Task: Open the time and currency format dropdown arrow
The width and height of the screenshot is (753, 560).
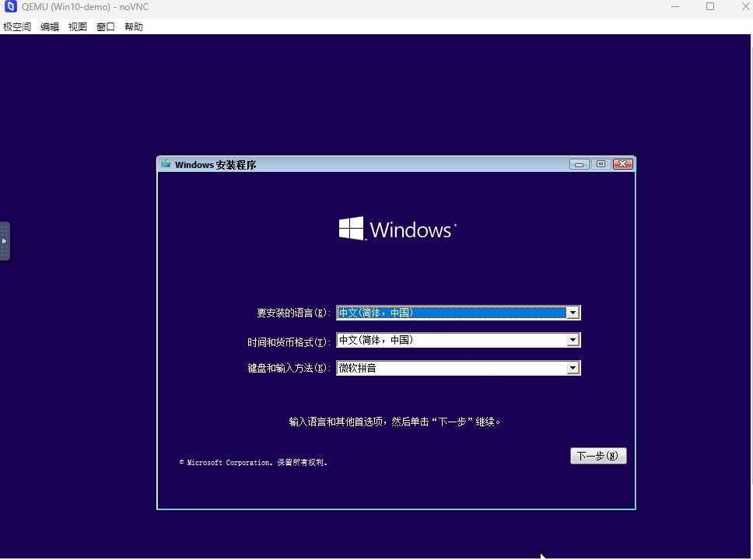Action: [573, 340]
